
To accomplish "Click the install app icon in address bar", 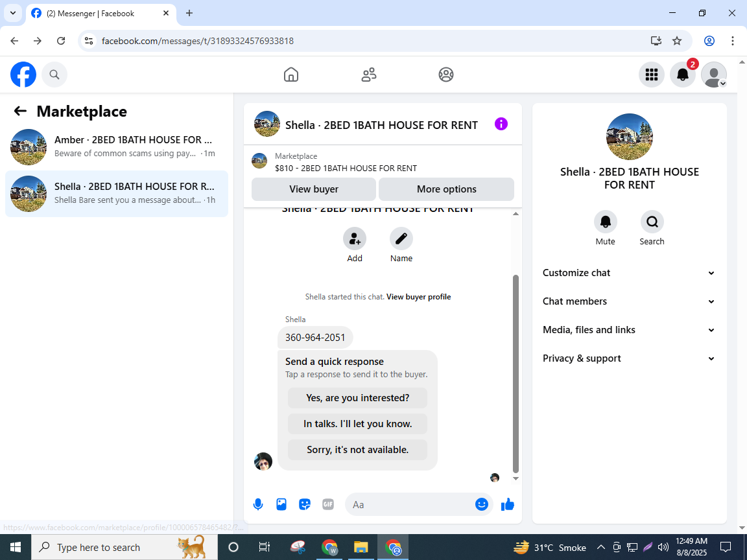I will [x=656, y=41].
